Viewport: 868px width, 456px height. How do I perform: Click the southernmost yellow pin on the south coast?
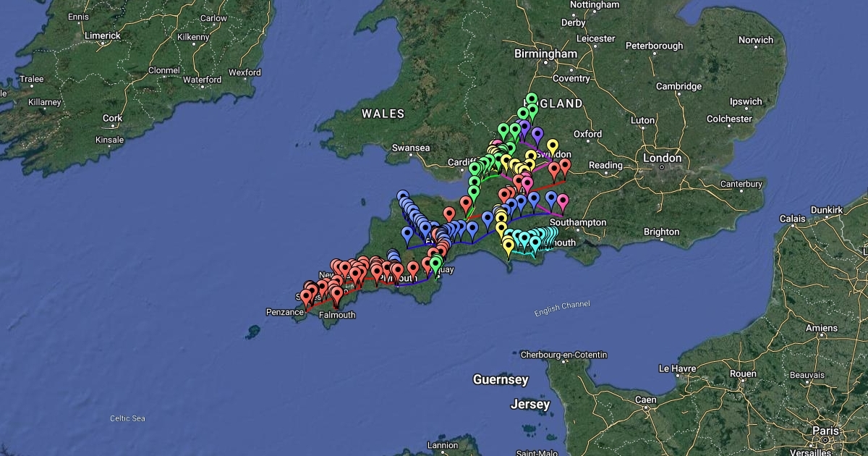tap(509, 247)
